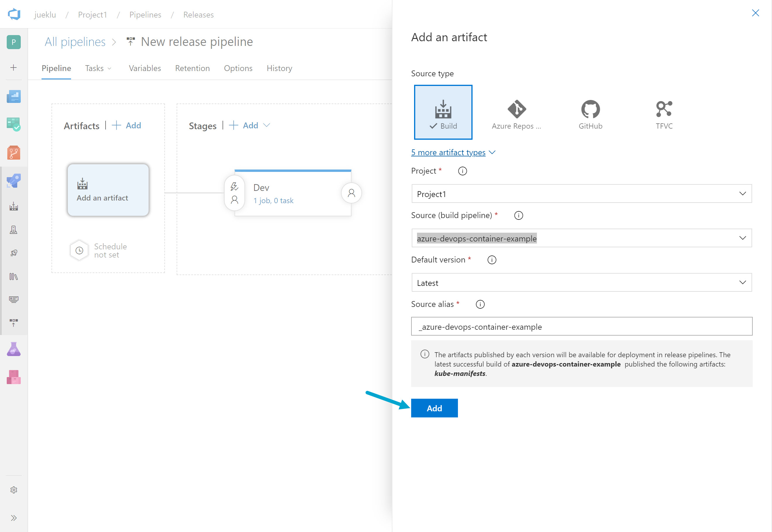The height and width of the screenshot is (532, 772).
Task: Open project settings gear icon
Action: (x=14, y=490)
